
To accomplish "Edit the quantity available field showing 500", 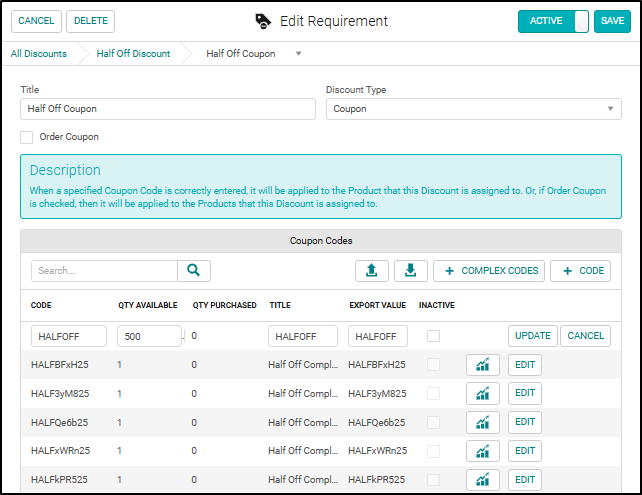I will (x=149, y=337).
